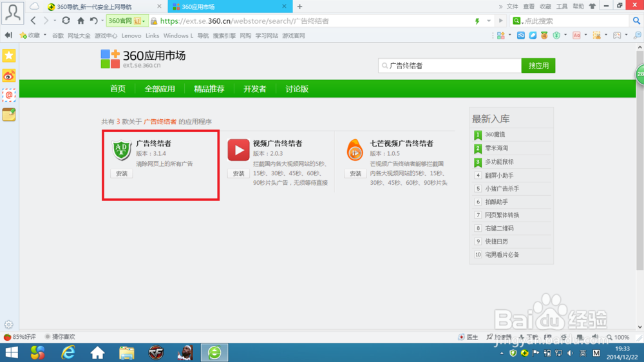
Task: Expand the address bar history dropdown
Action: point(489,21)
